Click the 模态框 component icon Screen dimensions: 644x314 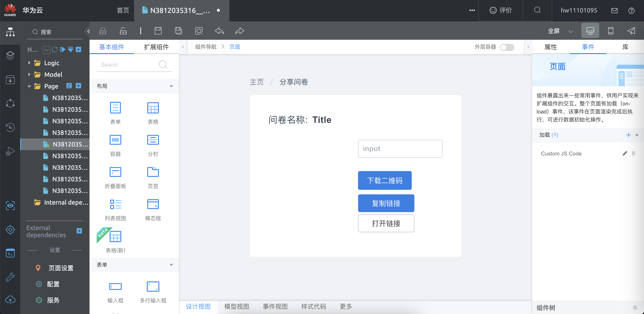[x=153, y=204]
